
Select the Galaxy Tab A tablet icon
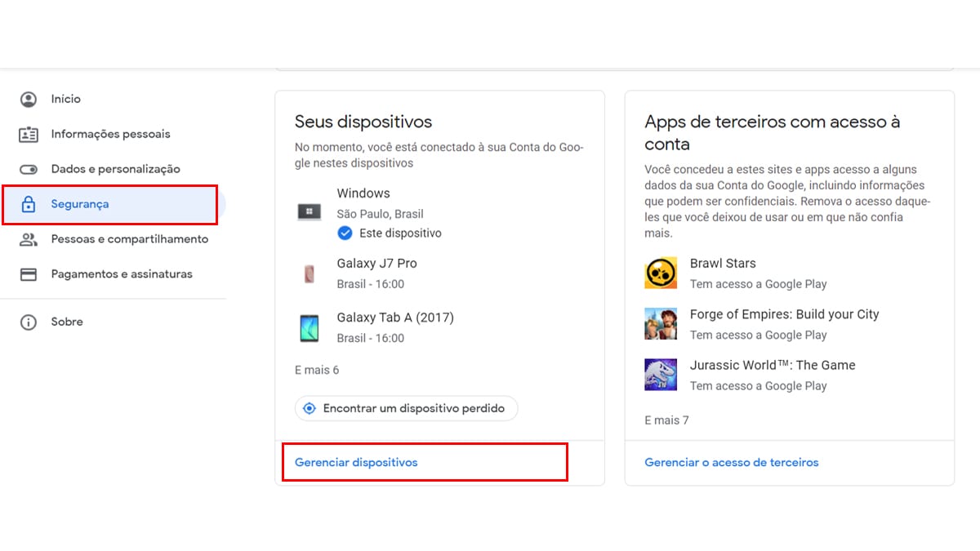coord(309,328)
